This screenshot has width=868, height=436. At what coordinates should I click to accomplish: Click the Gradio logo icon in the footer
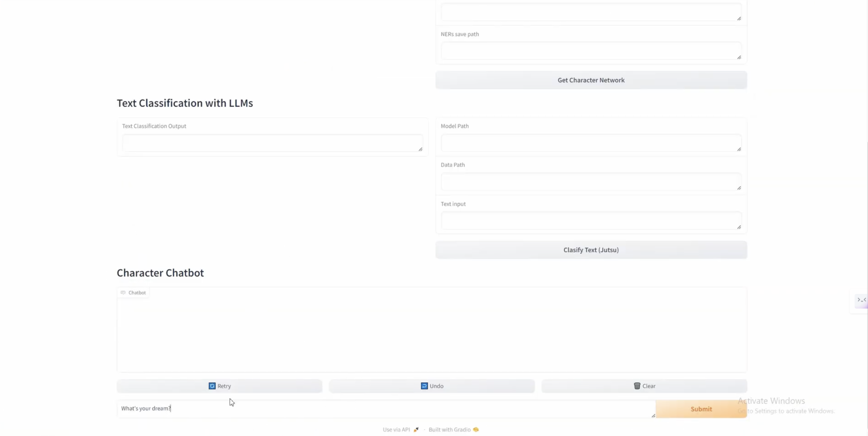point(476,429)
